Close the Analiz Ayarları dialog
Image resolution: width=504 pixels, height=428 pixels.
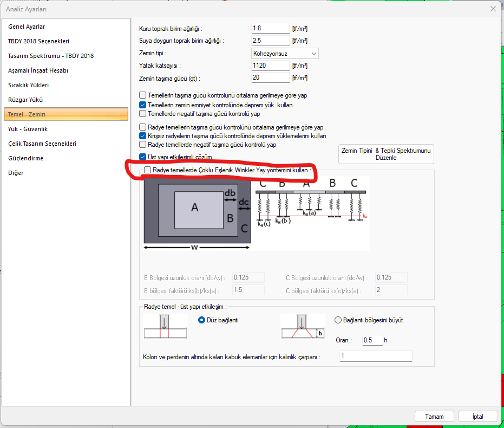coord(493,9)
